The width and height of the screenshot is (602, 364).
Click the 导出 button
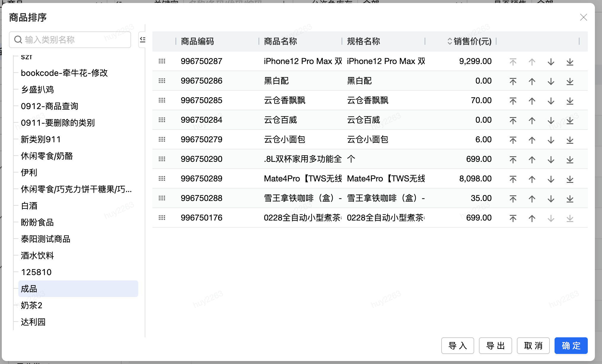495,346
